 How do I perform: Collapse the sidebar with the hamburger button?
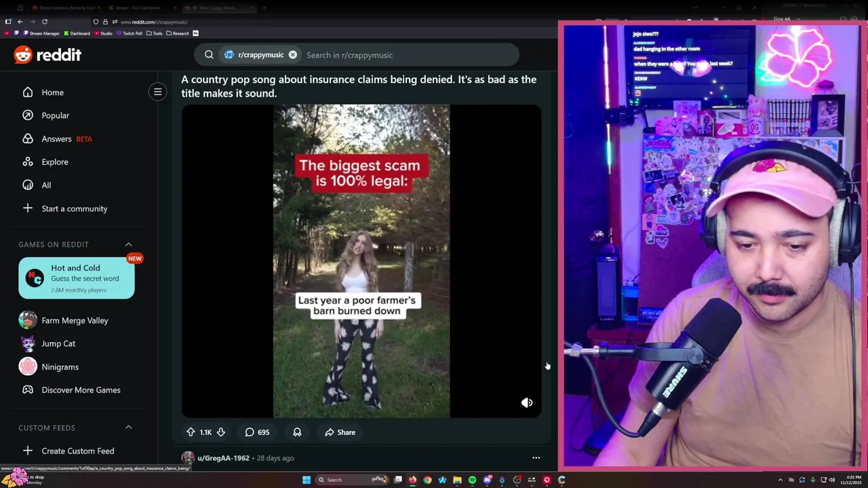point(157,91)
